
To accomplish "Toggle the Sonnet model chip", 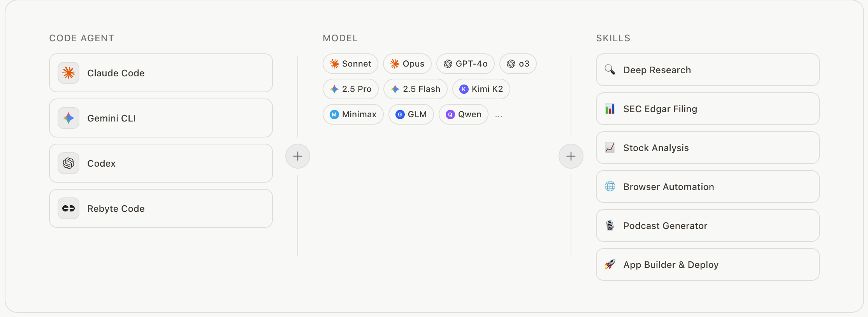I will pyautogui.click(x=350, y=63).
